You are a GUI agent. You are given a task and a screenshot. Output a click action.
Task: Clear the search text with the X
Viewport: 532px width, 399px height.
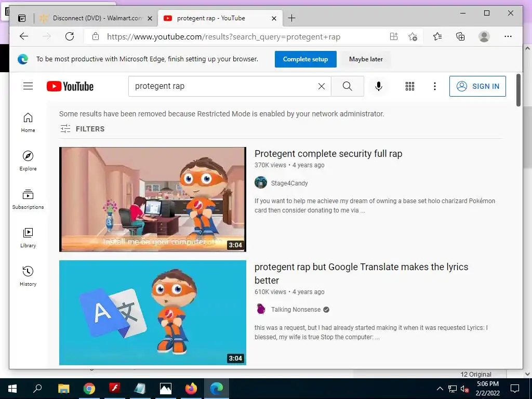(x=321, y=87)
